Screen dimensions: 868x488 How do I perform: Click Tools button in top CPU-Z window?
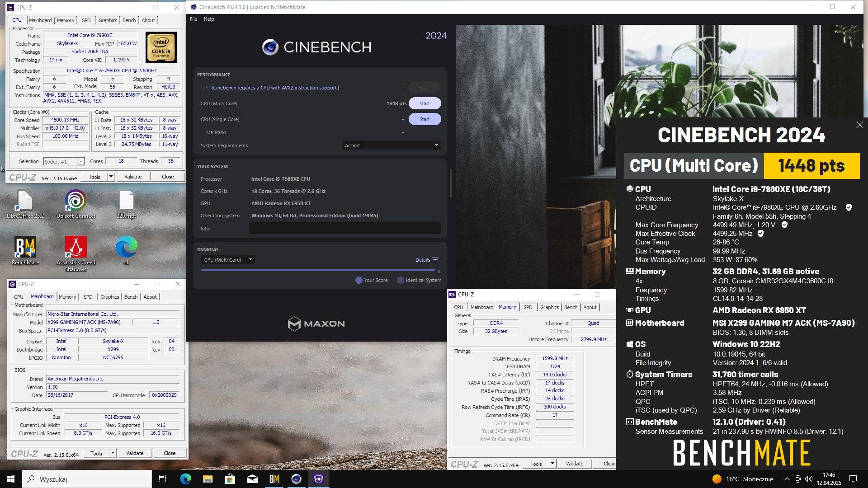(x=94, y=177)
